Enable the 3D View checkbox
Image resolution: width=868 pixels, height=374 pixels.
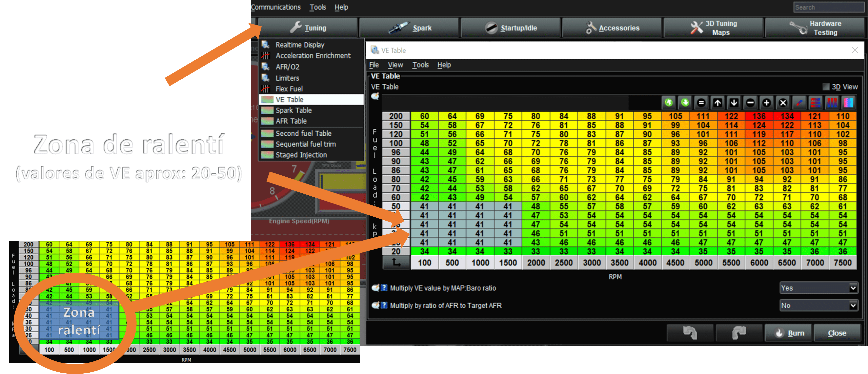pos(826,87)
